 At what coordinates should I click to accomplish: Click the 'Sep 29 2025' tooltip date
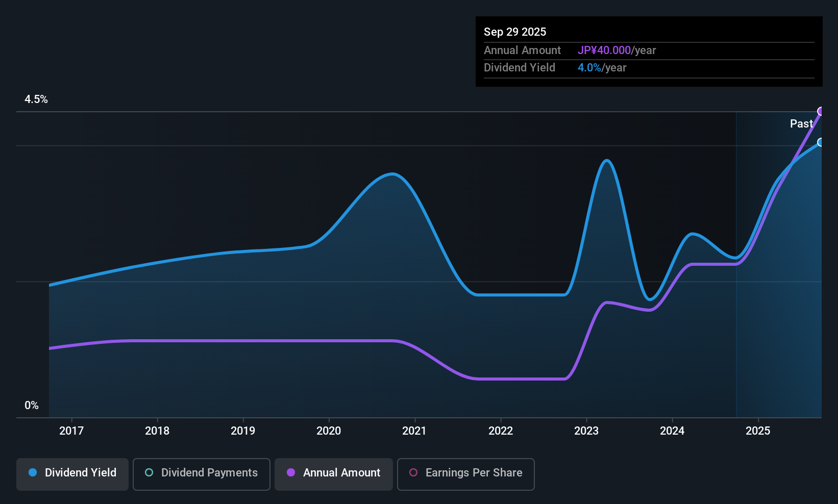click(x=515, y=32)
